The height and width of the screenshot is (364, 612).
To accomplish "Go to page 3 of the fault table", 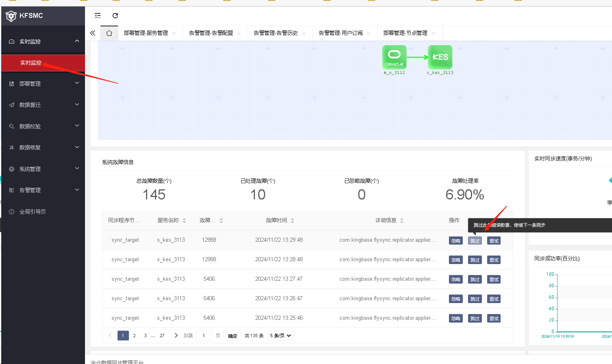I will [145, 336].
